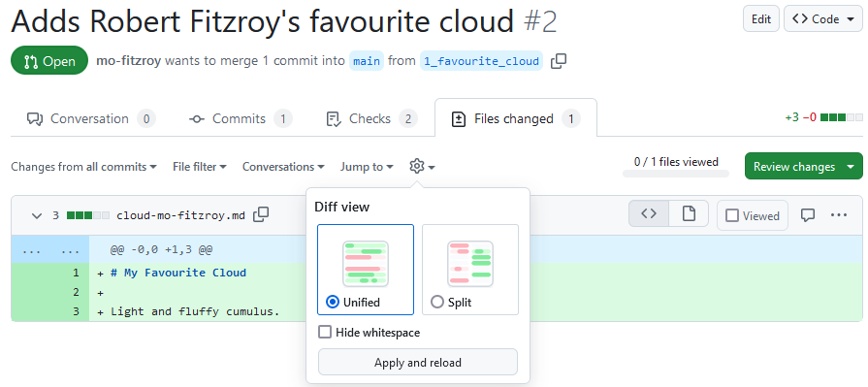Open the 1_favourite_cloud branch link
The image size is (868, 387).
click(x=482, y=61)
